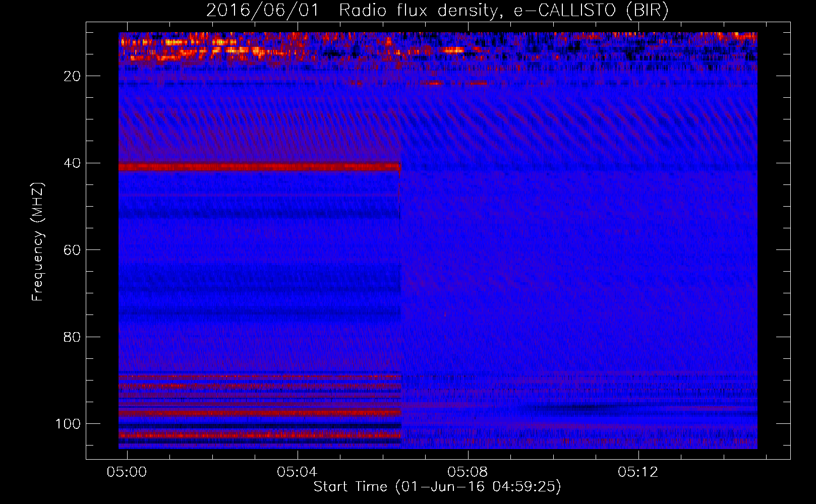
Task: Click the 20 frequency tick label
Action: [72, 76]
